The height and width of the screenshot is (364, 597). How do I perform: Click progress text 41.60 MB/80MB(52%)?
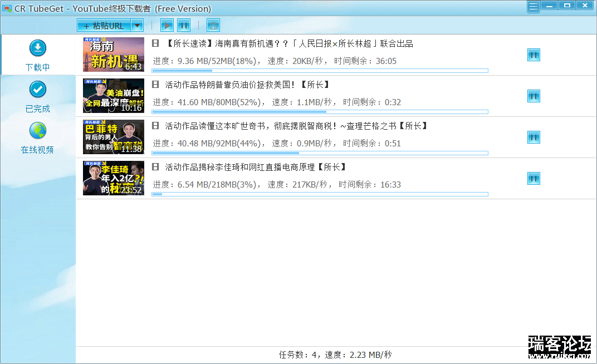(x=219, y=102)
